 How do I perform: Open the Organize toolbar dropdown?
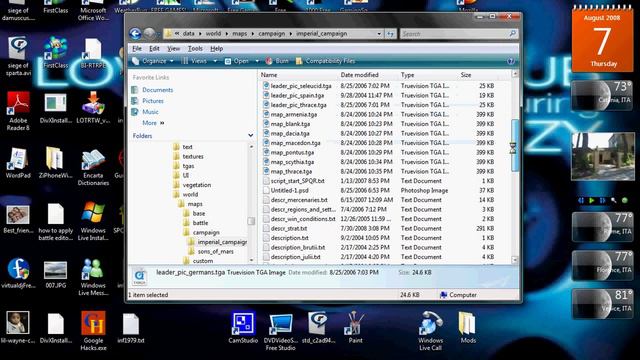click(x=153, y=61)
